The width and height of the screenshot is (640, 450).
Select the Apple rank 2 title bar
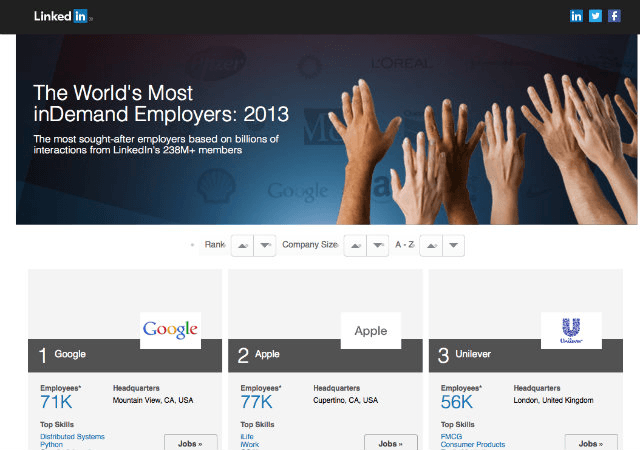click(325, 355)
